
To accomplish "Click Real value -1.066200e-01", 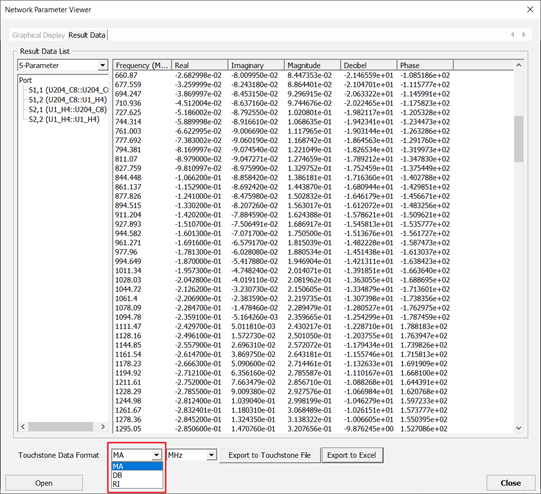I will 198,178.
